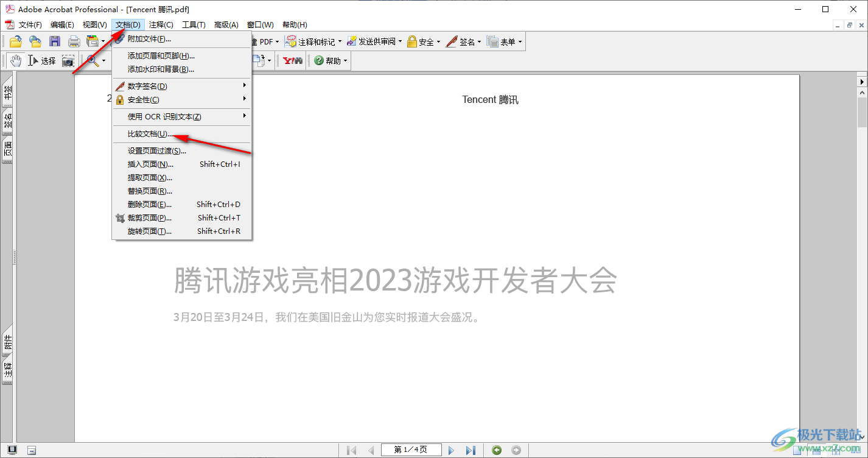868x458 pixels.
Task: Click the Zoom magnifier tool
Action: (x=92, y=60)
